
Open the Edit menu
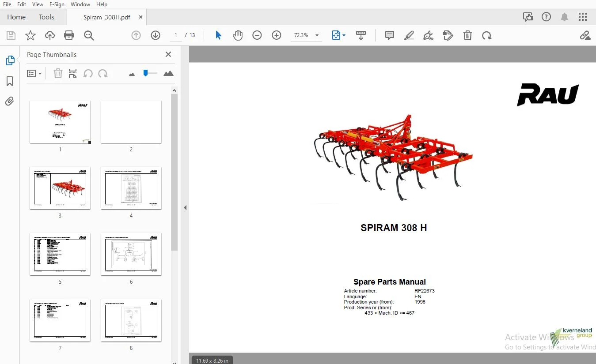pos(22,4)
